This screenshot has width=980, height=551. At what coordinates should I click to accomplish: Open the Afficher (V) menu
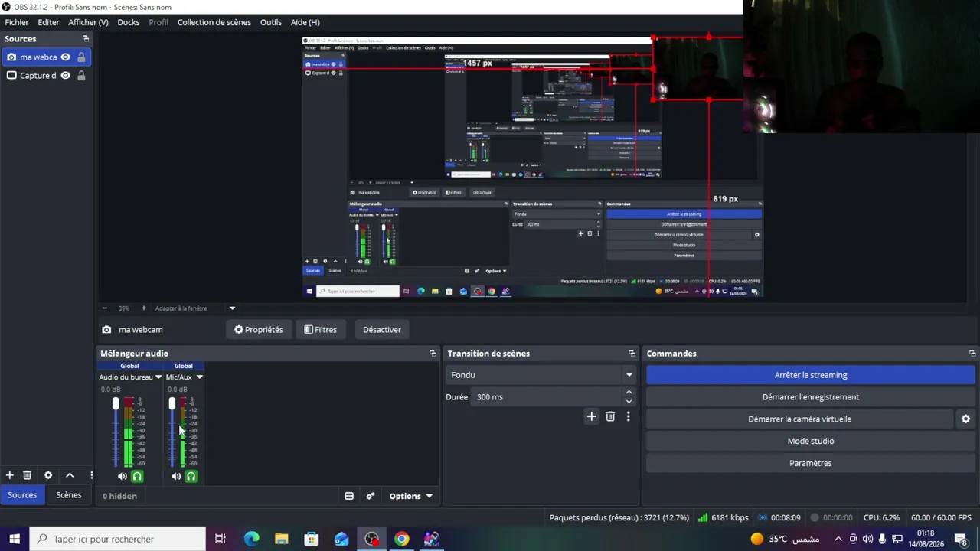tap(88, 22)
